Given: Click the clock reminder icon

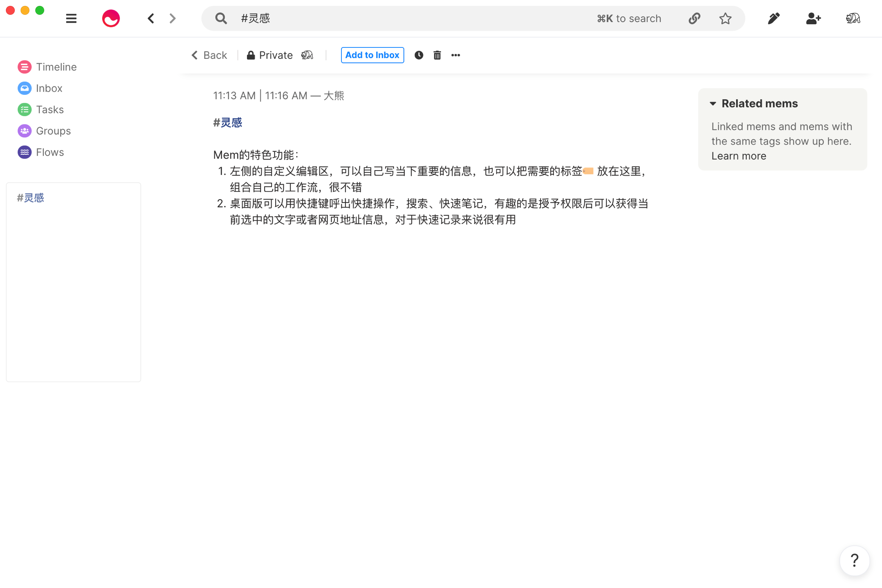Looking at the screenshot, I should click(x=419, y=55).
